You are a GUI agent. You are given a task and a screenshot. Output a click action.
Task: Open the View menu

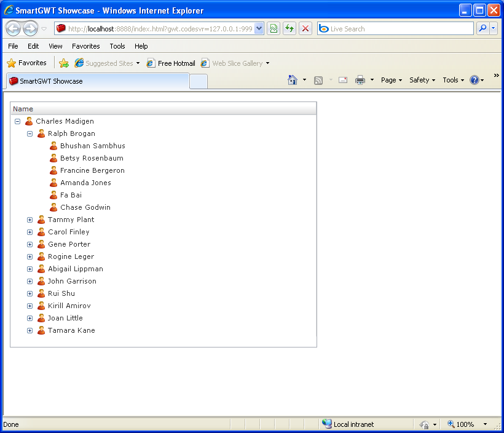click(55, 46)
